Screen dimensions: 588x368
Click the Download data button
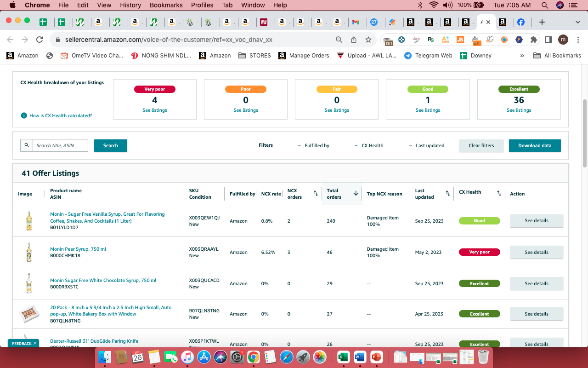(535, 145)
